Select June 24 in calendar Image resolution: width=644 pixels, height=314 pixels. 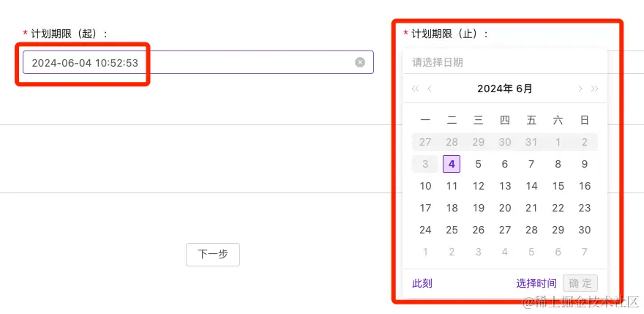(425, 230)
